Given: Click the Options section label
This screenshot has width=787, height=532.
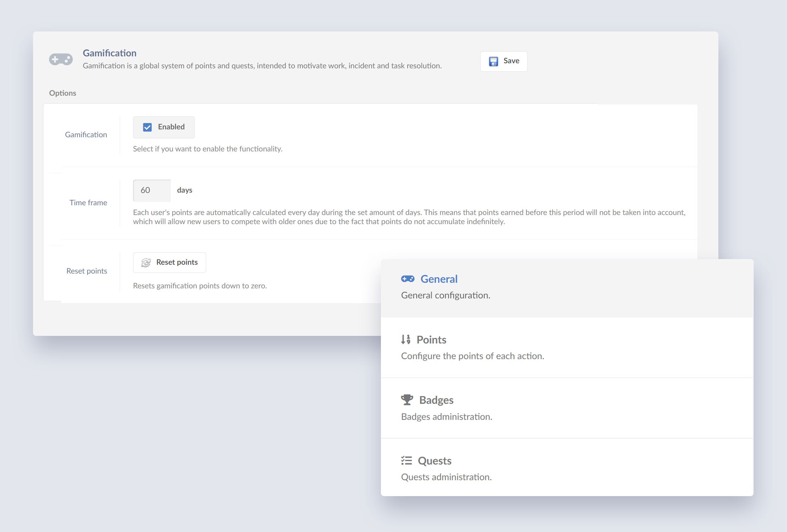Looking at the screenshot, I should [x=62, y=93].
